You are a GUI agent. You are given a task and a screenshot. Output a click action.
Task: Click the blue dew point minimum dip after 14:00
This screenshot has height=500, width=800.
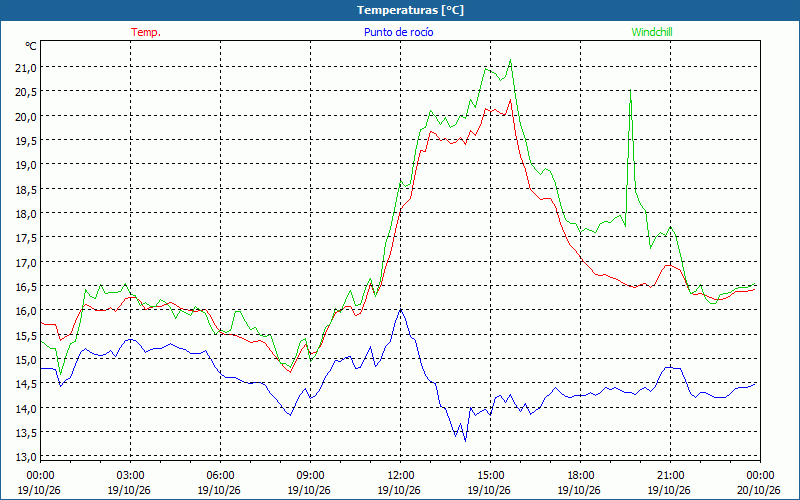click(x=465, y=441)
